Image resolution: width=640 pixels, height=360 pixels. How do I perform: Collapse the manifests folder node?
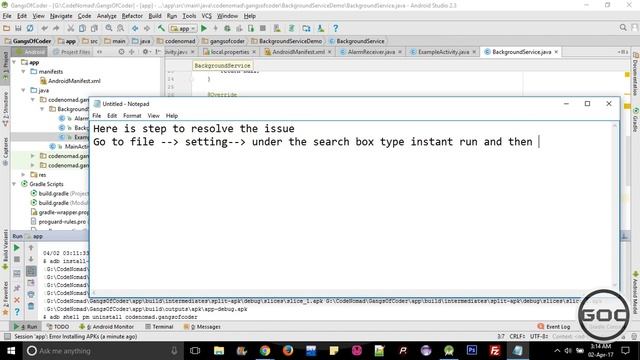pos(24,71)
